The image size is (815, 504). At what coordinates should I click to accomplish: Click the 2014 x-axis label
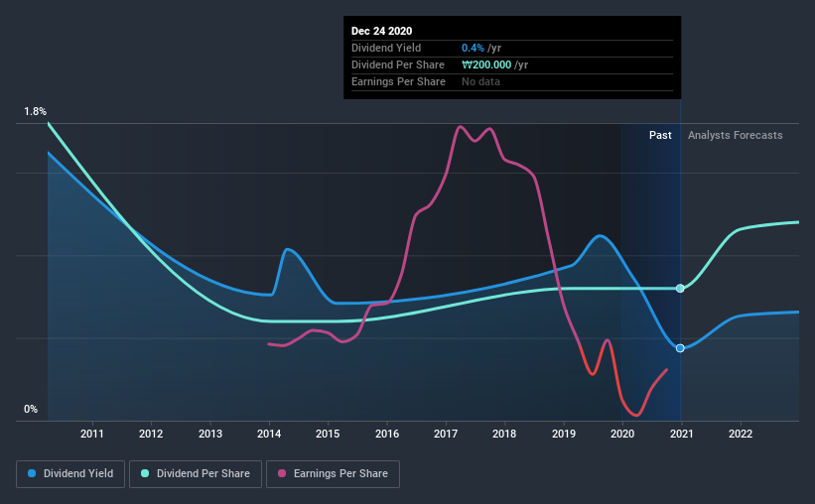click(269, 434)
